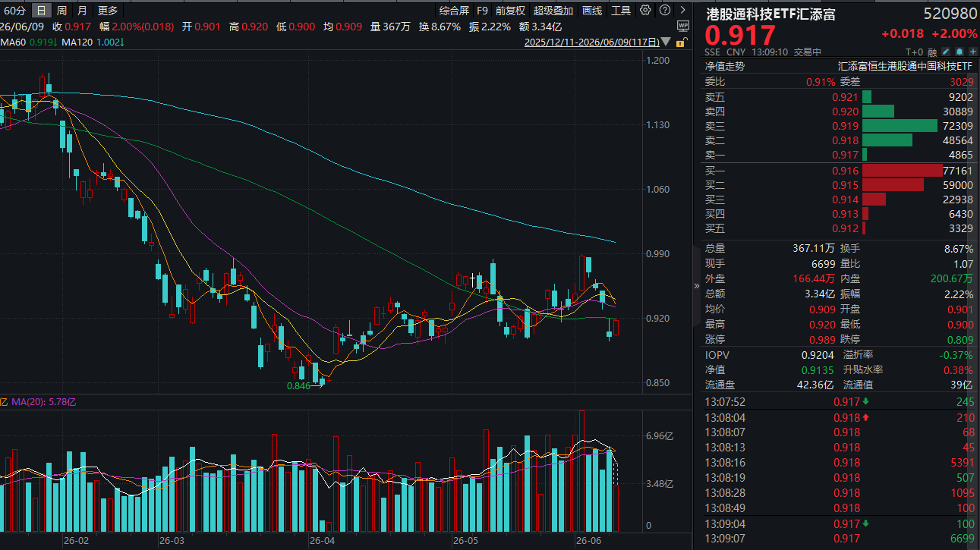Select the 卖四 ask price 0.920
Viewport: 980px width, 550px height.
click(x=845, y=112)
